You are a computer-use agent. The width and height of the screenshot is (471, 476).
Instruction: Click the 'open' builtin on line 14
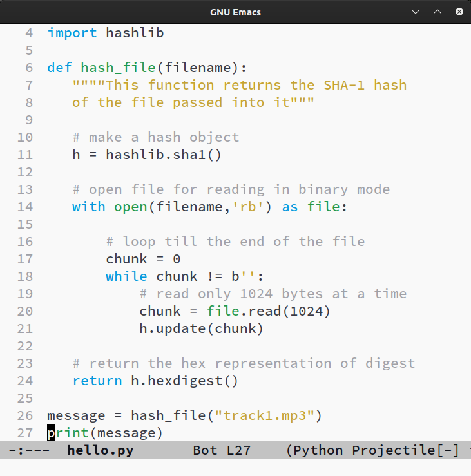131,207
